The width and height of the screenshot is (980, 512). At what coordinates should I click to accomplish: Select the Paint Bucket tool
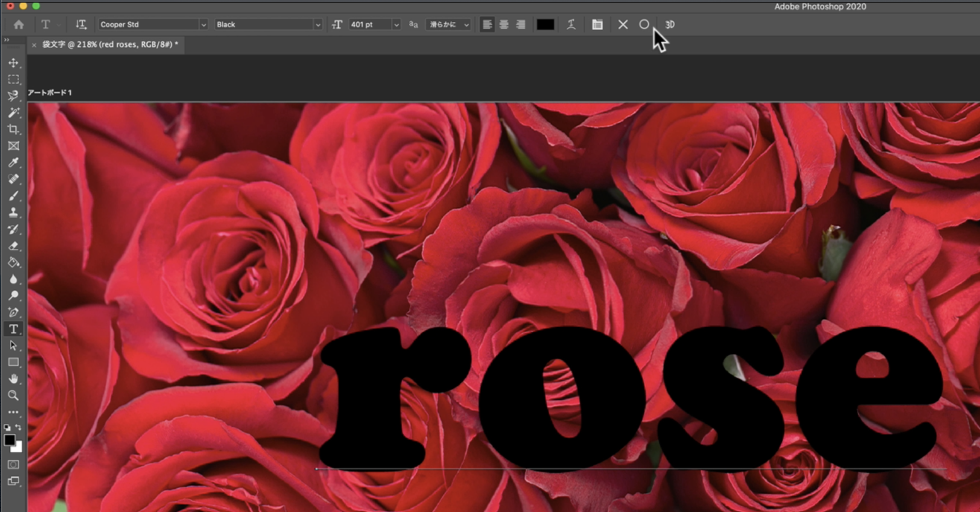[13, 262]
